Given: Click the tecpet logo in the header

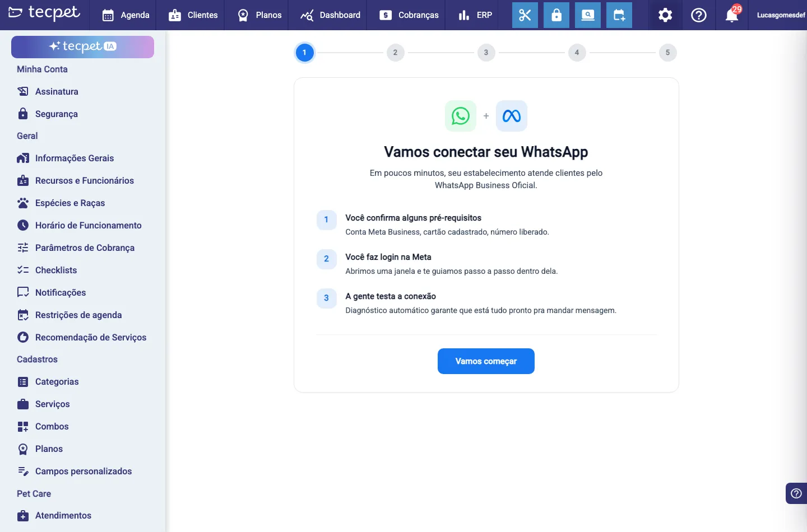Looking at the screenshot, I should coord(44,13).
